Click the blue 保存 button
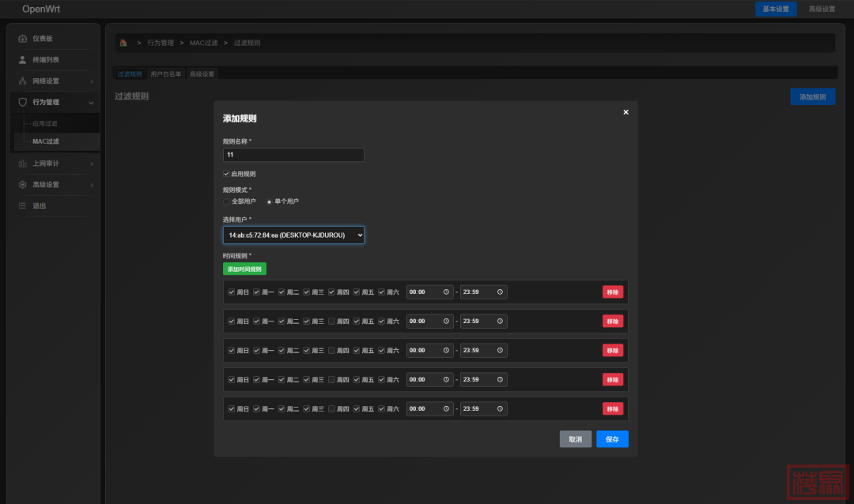 click(612, 439)
